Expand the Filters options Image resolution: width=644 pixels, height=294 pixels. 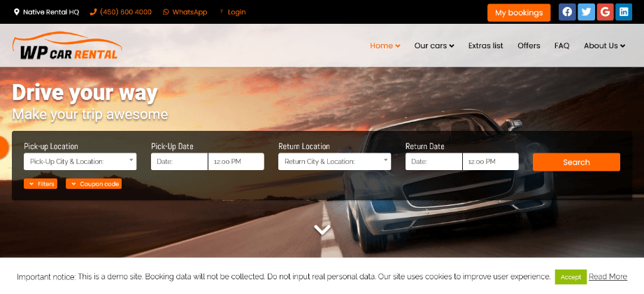pos(41,184)
